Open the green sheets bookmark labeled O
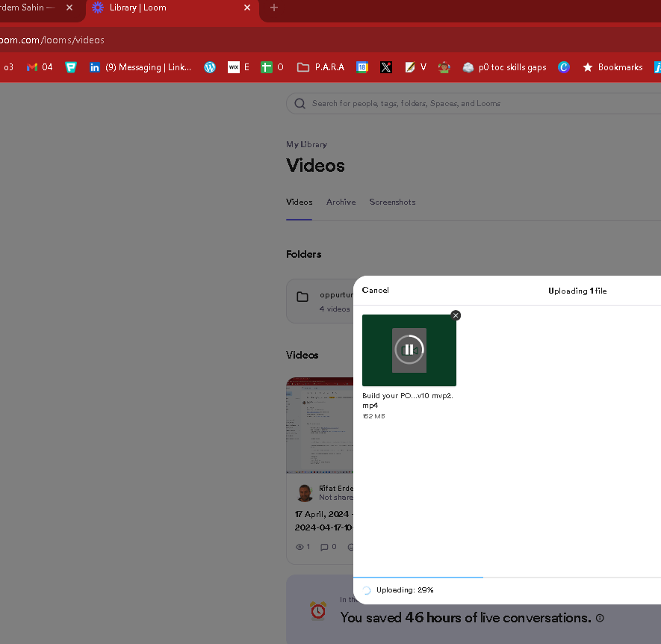The height and width of the screenshot is (644, 661). click(272, 67)
